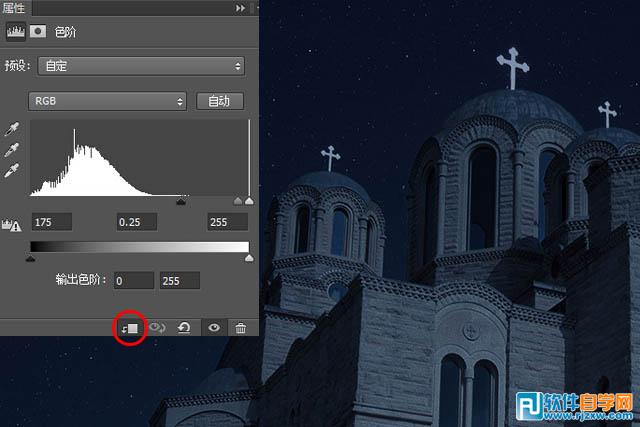Screen dimensions: 640x427
Task: Click midtone input field showing 0.25
Action: click(137, 222)
